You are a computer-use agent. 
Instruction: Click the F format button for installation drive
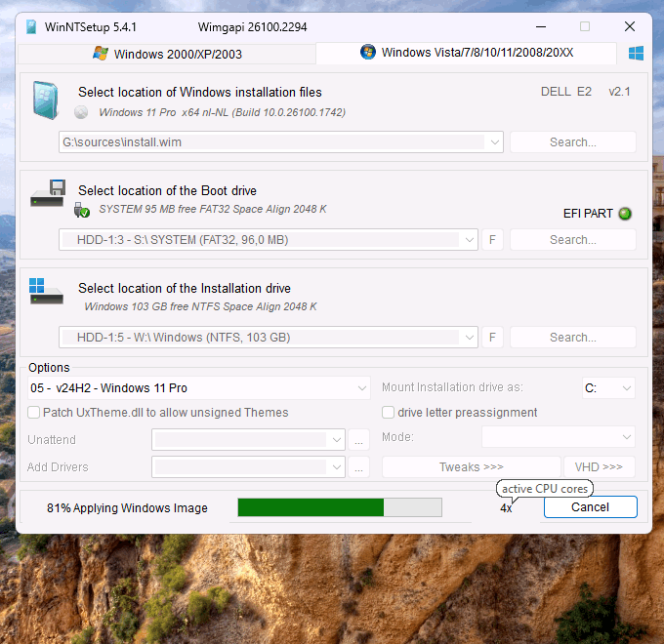[492, 338]
